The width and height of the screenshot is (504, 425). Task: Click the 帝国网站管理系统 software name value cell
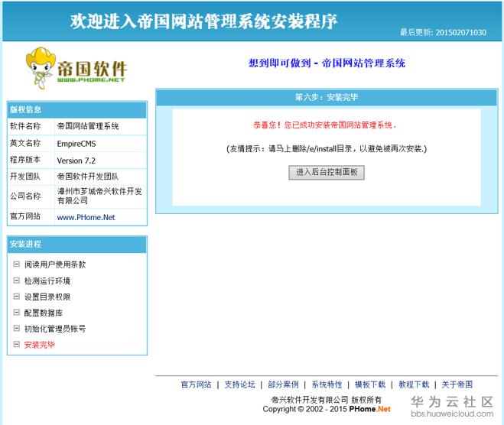pyautogui.click(x=100, y=126)
